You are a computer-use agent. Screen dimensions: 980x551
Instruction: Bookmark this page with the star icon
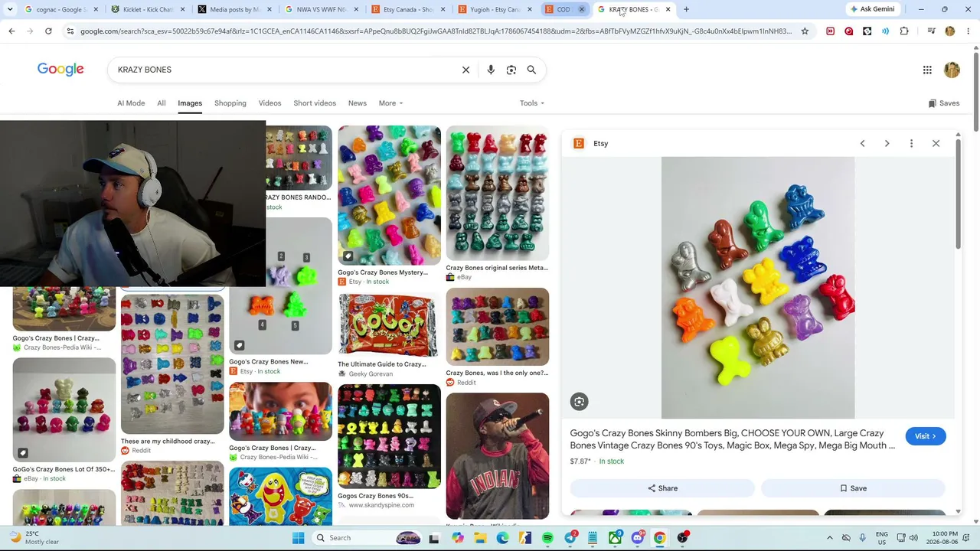[x=805, y=31]
